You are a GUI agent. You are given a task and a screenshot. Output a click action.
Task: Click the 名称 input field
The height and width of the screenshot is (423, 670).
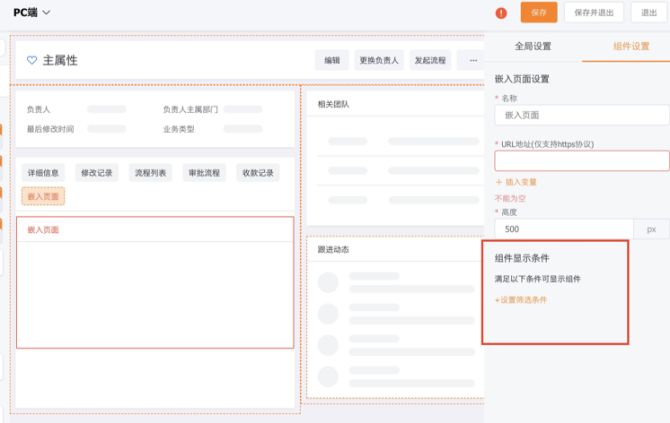click(580, 116)
